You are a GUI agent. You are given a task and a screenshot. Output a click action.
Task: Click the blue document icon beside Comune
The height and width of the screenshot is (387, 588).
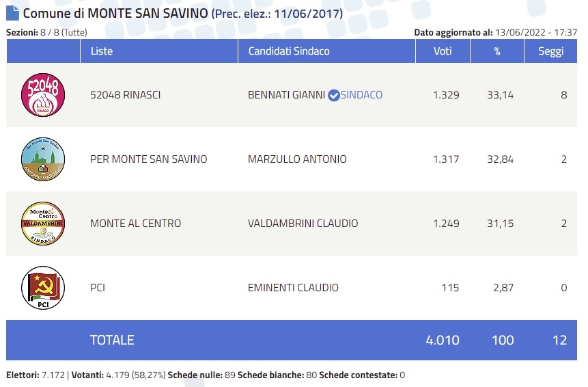pyautogui.click(x=12, y=13)
